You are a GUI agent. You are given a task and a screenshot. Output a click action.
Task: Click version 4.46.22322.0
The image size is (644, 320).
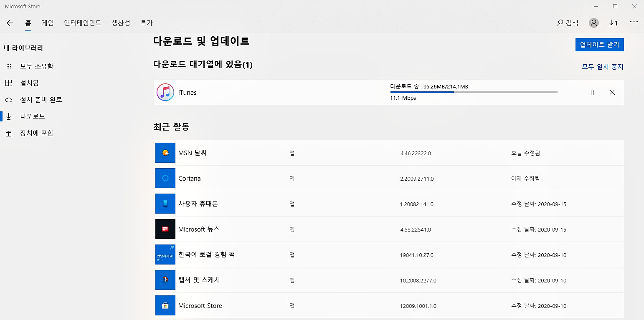pos(415,153)
